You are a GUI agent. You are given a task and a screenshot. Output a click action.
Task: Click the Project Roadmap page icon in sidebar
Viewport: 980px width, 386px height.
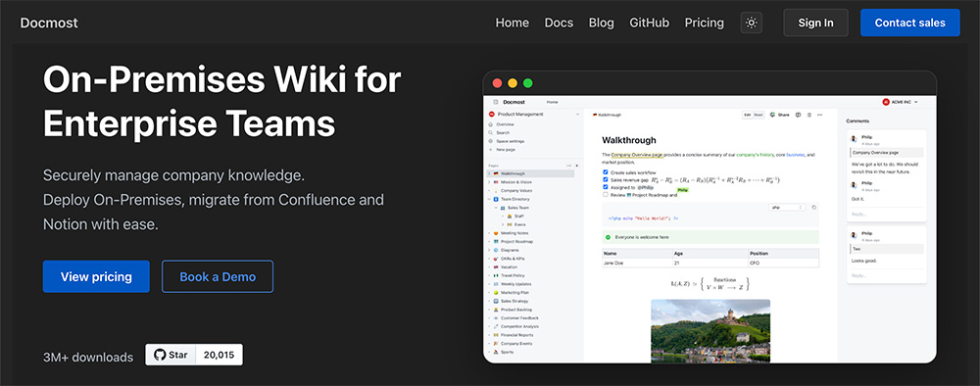click(496, 242)
